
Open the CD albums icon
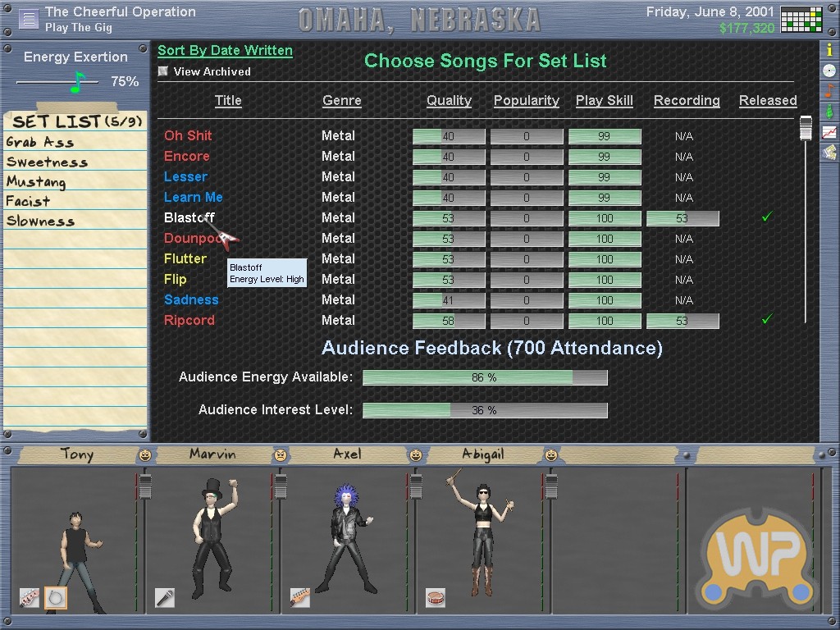point(829,71)
